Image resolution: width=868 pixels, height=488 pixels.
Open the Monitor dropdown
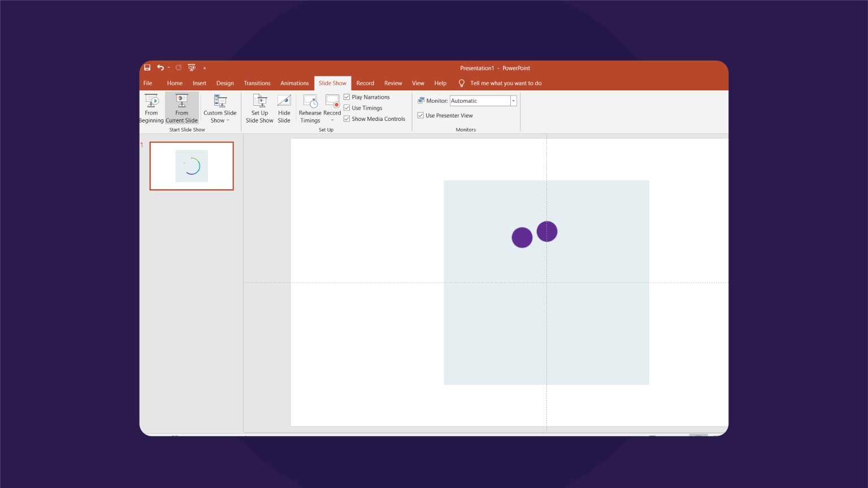[x=513, y=101]
